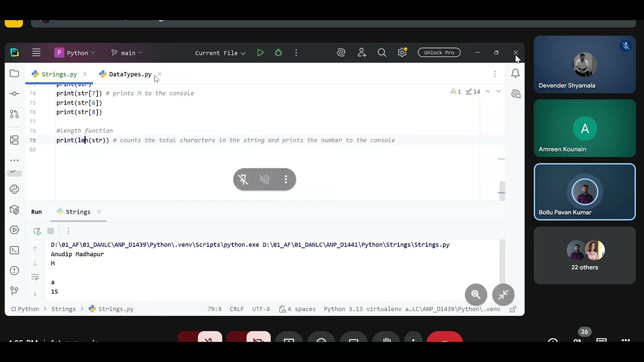Open the Current File run configuration dropdown

point(220,53)
